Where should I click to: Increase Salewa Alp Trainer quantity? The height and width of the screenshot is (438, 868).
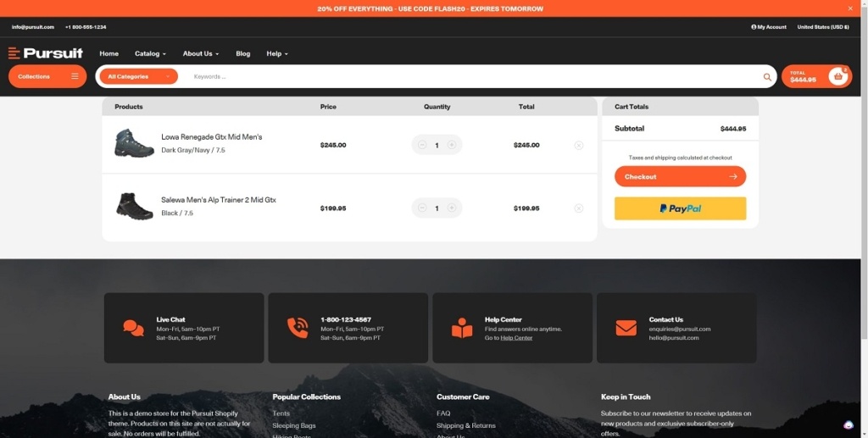[452, 208]
